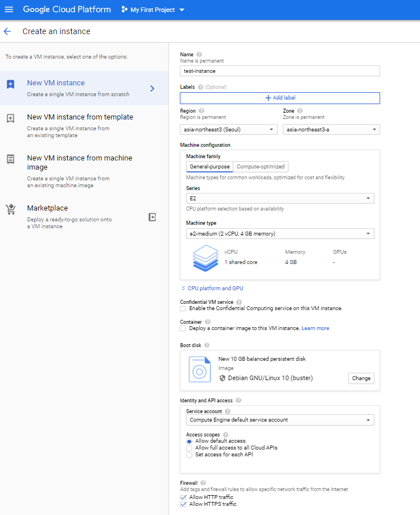Click the Change boot disk button
The width and height of the screenshot is (420, 515).
coord(361,378)
